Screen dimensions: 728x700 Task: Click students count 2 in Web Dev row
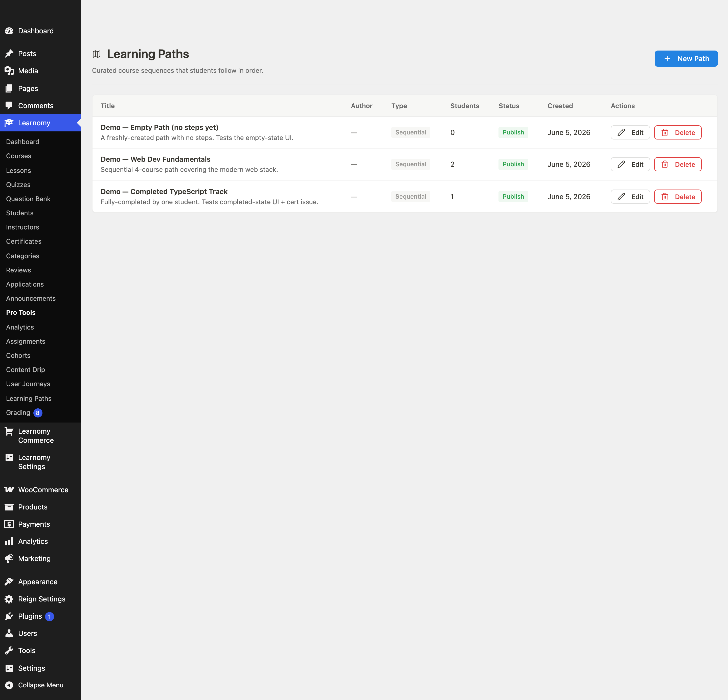tap(452, 165)
